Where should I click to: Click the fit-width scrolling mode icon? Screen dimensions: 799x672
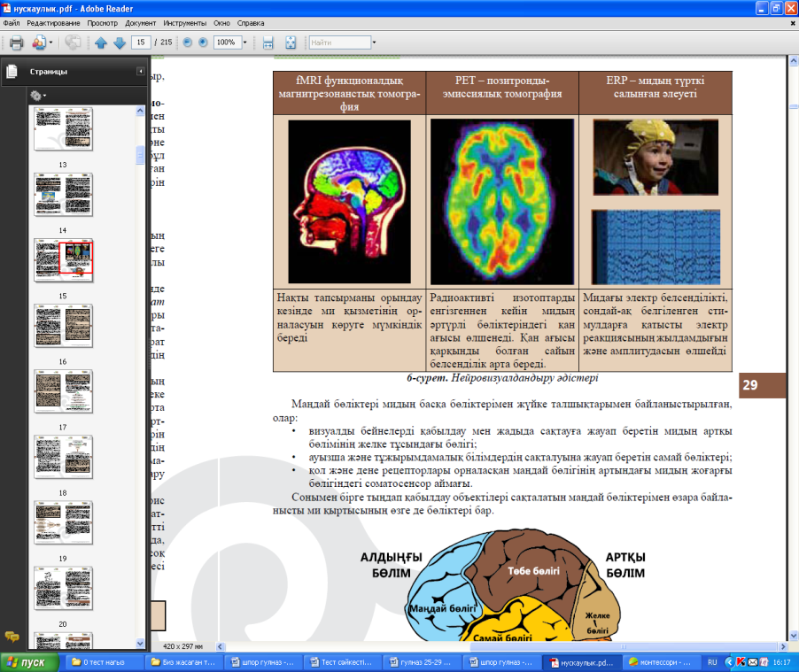(x=268, y=42)
